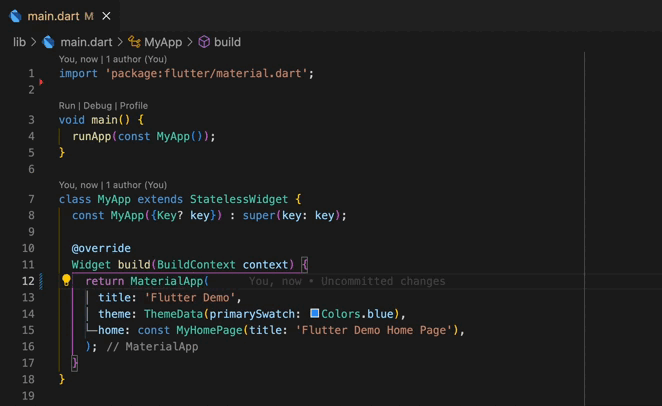The image size is (662, 406).
Task: Click 'ThemeData' on line 14
Action: [173, 314]
